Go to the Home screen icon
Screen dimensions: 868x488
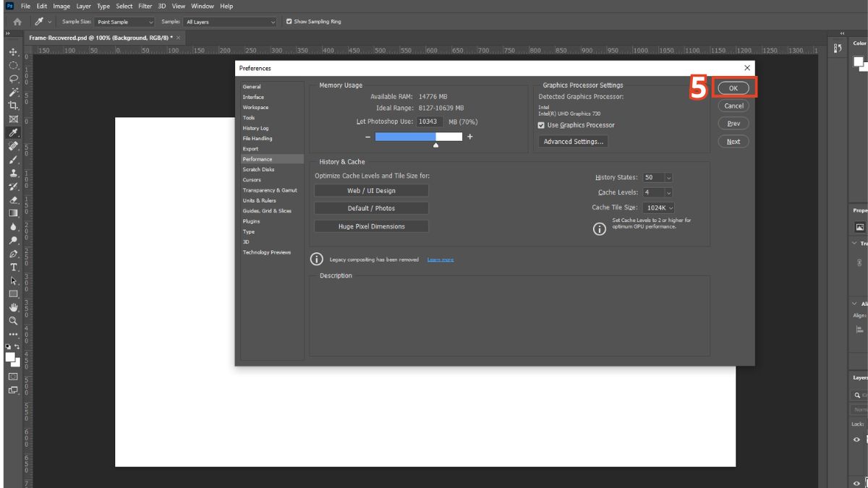click(x=17, y=22)
